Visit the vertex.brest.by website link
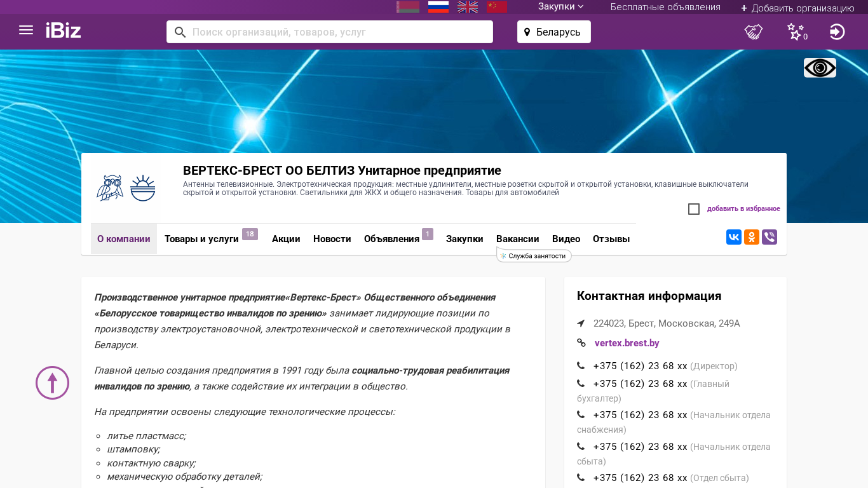This screenshot has width=868, height=488. point(627,343)
